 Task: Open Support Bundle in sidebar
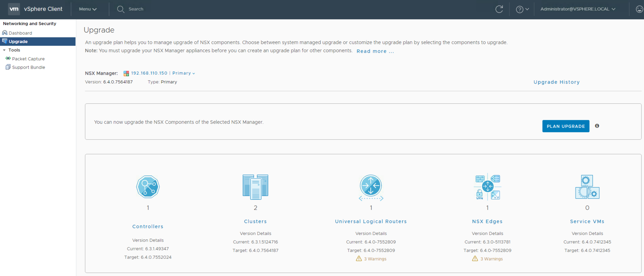[28, 67]
